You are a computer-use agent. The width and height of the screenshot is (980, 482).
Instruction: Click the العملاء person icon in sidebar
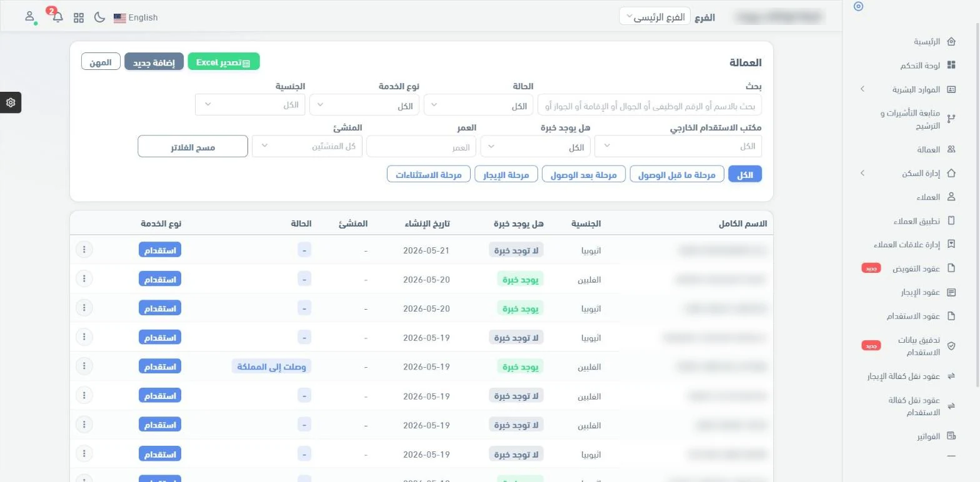[951, 197]
